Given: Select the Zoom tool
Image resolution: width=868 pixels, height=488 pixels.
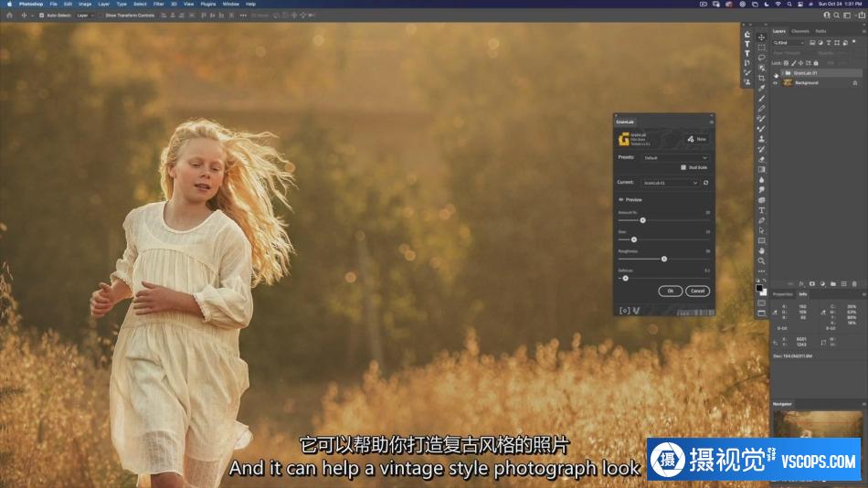Looking at the screenshot, I should click(x=762, y=260).
